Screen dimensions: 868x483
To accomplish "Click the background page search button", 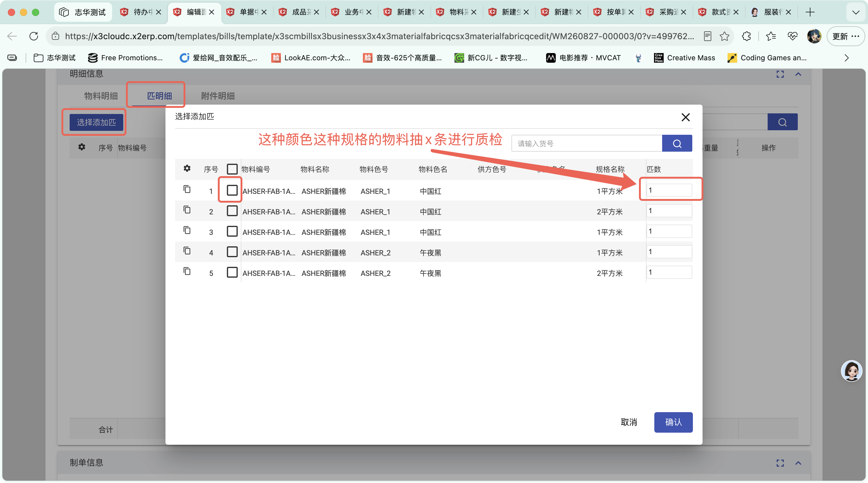I will pyautogui.click(x=782, y=122).
